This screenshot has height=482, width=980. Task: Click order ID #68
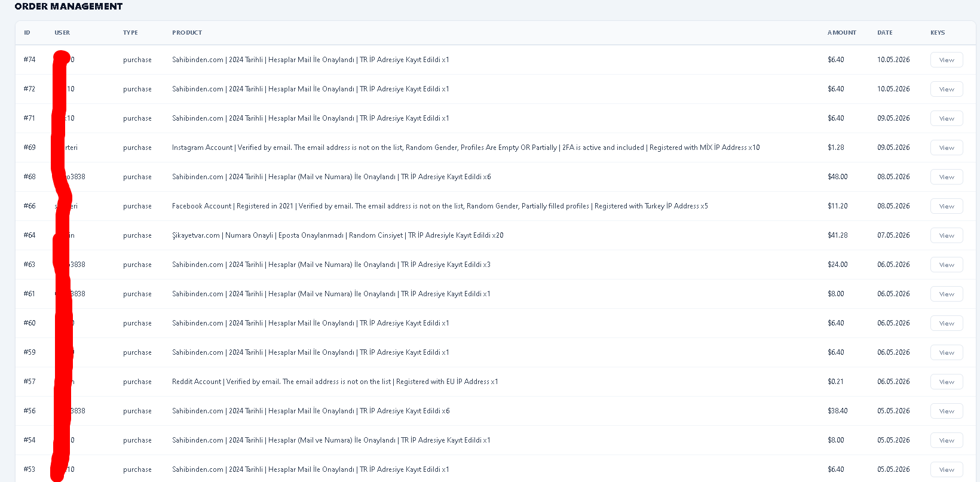pos(29,177)
